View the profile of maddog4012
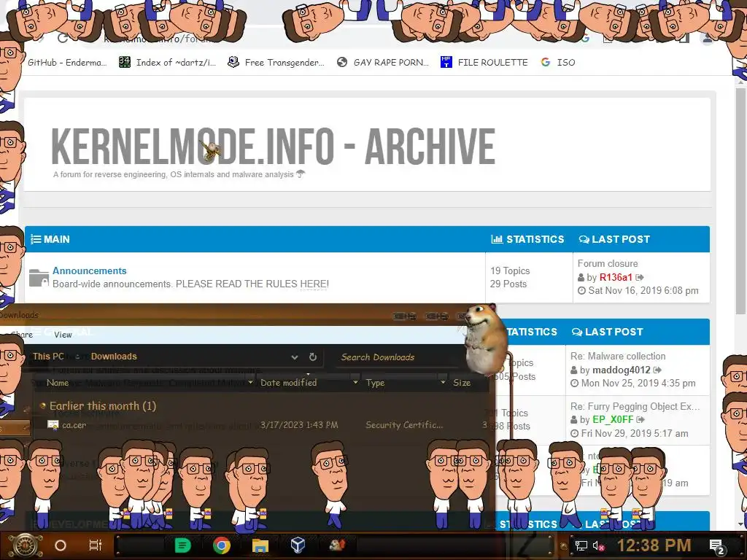The height and width of the screenshot is (560, 747). coord(622,370)
